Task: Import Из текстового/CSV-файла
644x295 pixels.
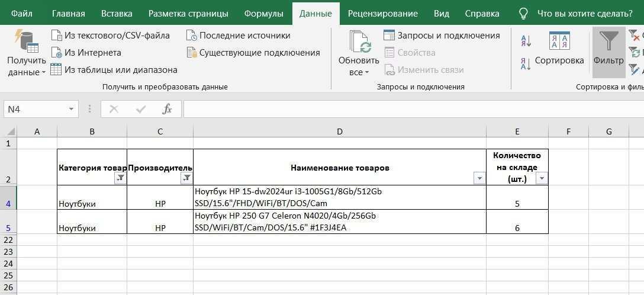Action: pyautogui.click(x=111, y=36)
